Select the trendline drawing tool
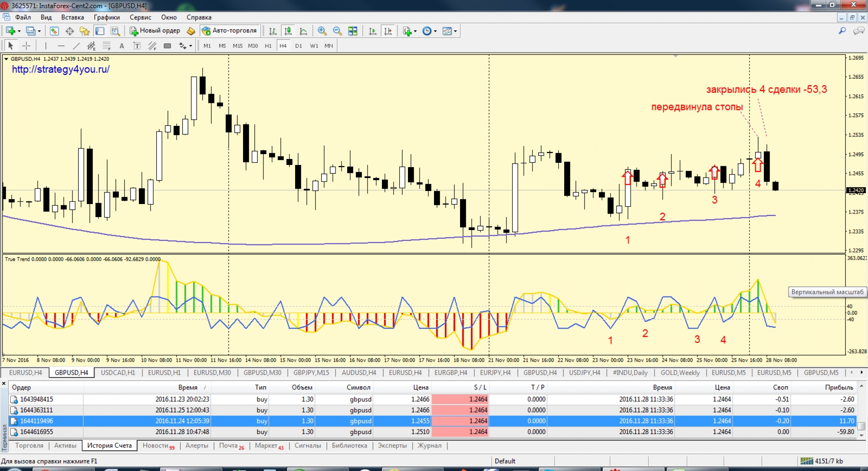Viewport: 868px width, 471px height. click(76, 46)
